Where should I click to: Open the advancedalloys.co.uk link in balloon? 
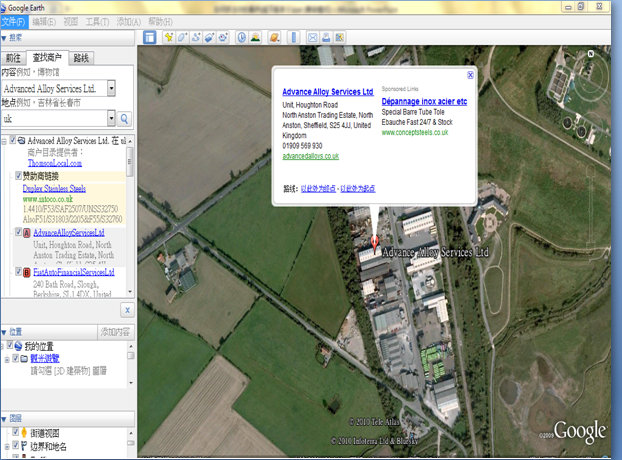coord(311,156)
